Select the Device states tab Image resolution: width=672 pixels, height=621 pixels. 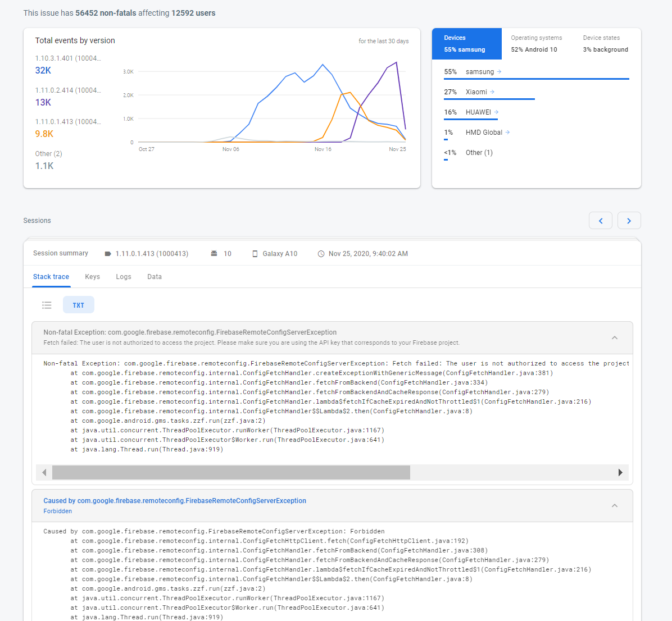(x=605, y=44)
